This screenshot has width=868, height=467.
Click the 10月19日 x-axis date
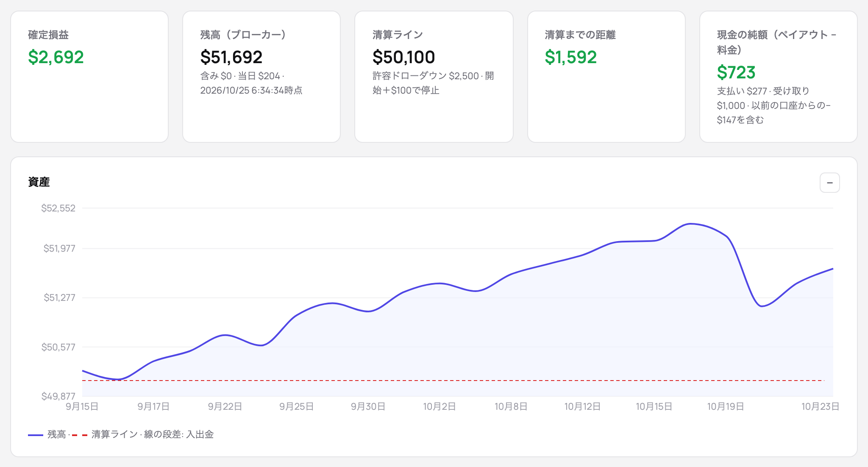(x=726, y=406)
